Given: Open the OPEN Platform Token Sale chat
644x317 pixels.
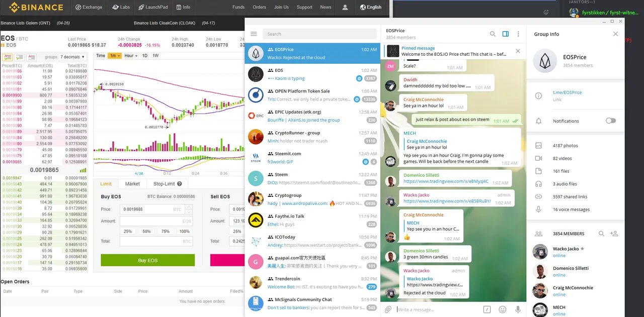Looking at the screenshot, I should 312,95.
